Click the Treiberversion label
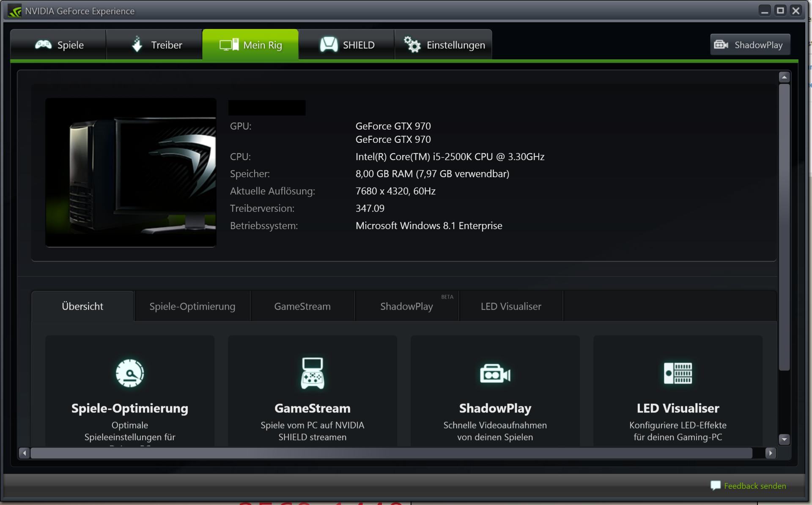Image resolution: width=812 pixels, height=505 pixels. (262, 208)
